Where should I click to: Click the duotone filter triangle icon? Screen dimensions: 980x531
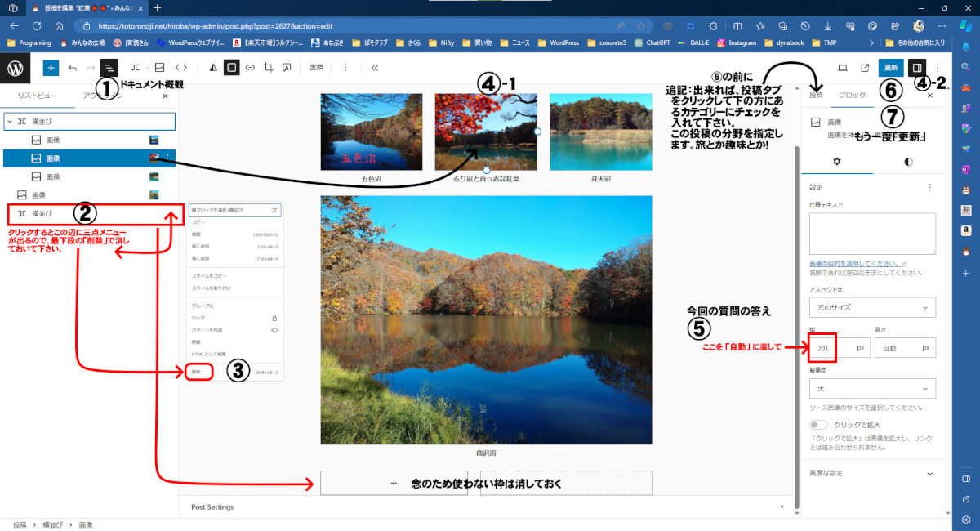[213, 68]
